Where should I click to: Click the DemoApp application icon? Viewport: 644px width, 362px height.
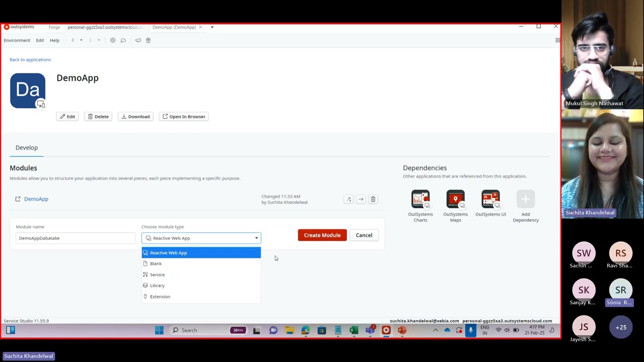click(x=28, y=90)
